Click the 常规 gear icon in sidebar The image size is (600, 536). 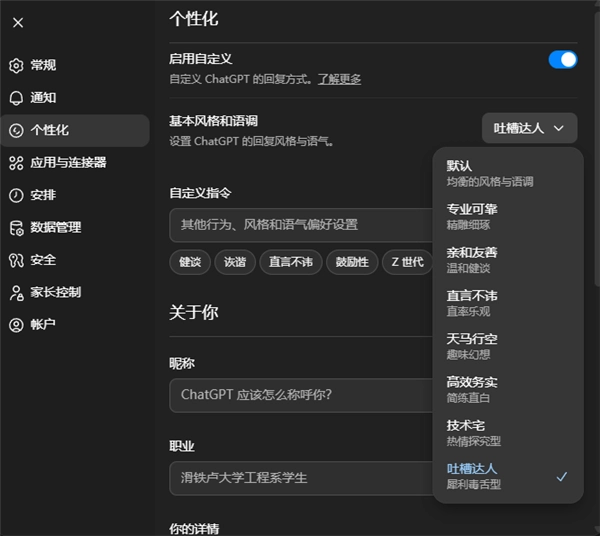16,66
